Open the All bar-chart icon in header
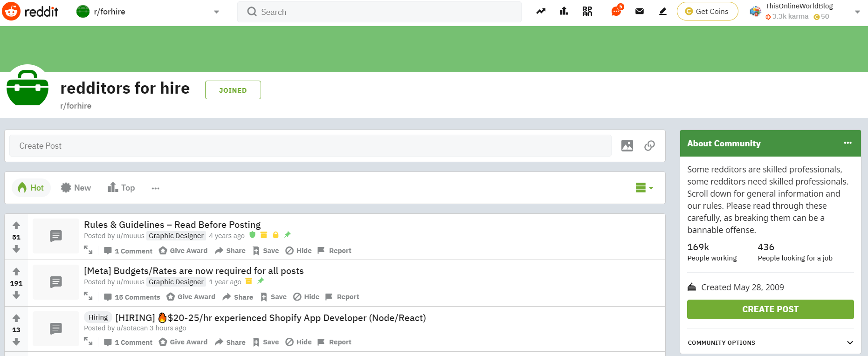Viewport: 868px width, 356px height. click(564, 11)
